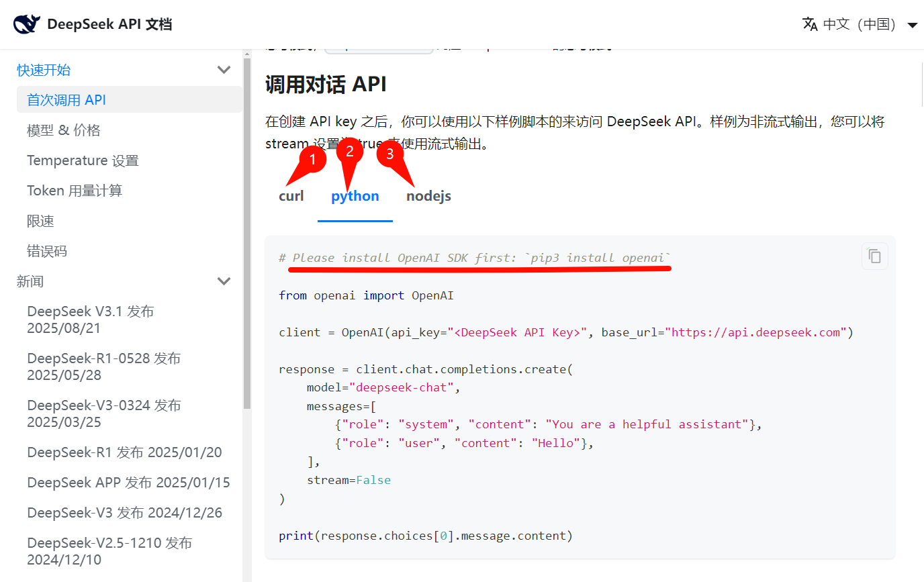Collapse the 新闻 section
Screen dimensions: 924x582
pyautogui.click(x=224, y=281)
